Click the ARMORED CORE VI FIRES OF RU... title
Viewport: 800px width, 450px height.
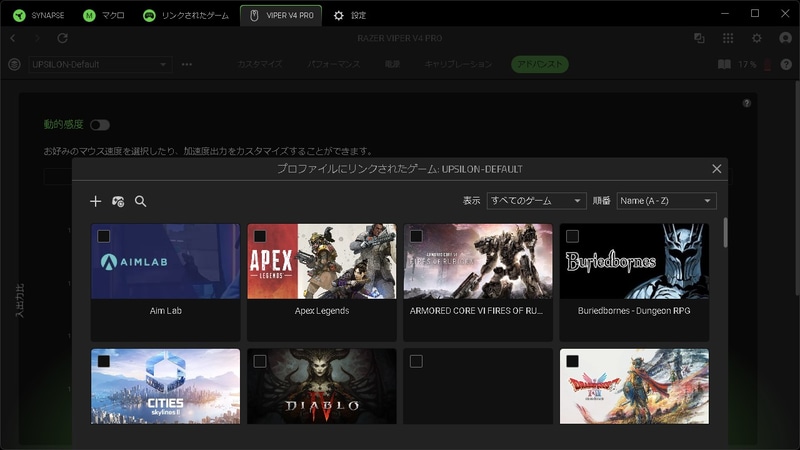coord(476,311)
